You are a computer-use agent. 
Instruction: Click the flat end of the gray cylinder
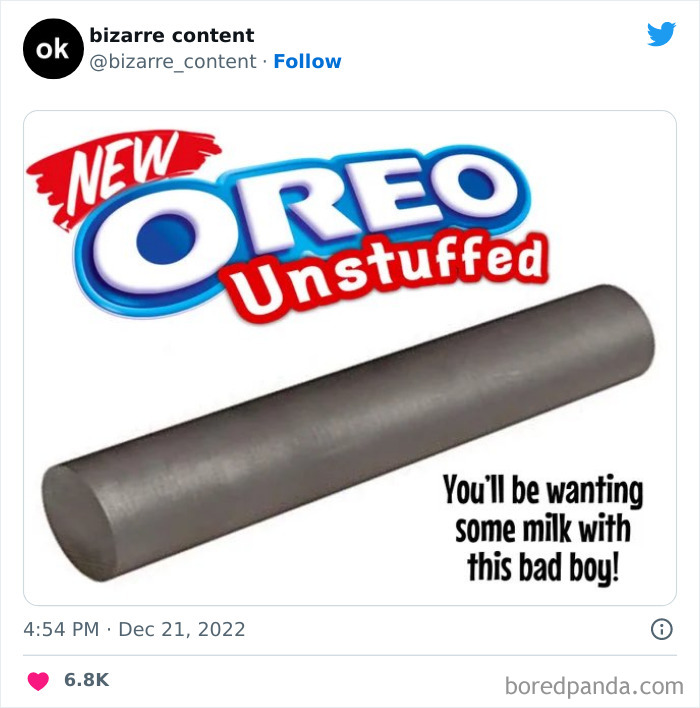[x=78, y=523]
